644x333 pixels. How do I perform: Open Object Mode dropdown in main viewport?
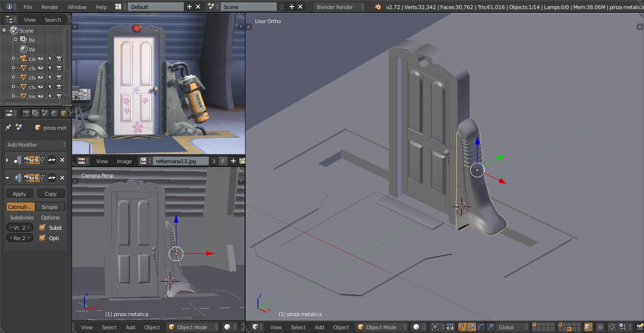coord(382,327)
